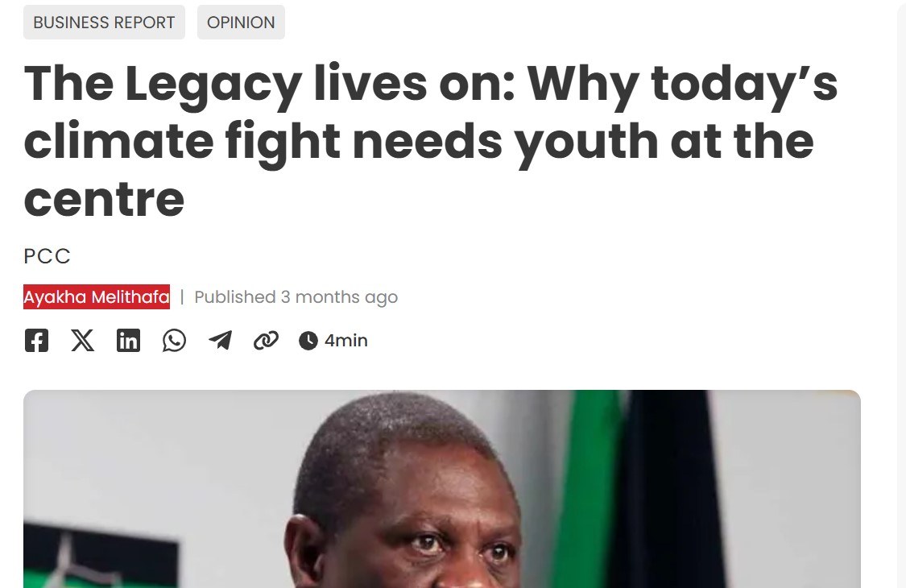This screenshot has height=588, width=906.
Task: Visit author Ayakha Melithafa's page
Action: point(97,297)
